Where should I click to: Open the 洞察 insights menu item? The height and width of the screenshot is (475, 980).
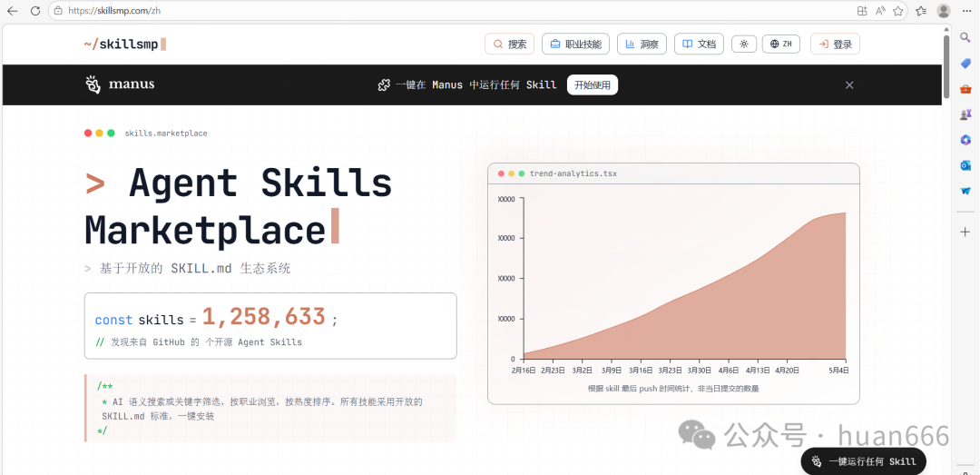tap(642, 44)
